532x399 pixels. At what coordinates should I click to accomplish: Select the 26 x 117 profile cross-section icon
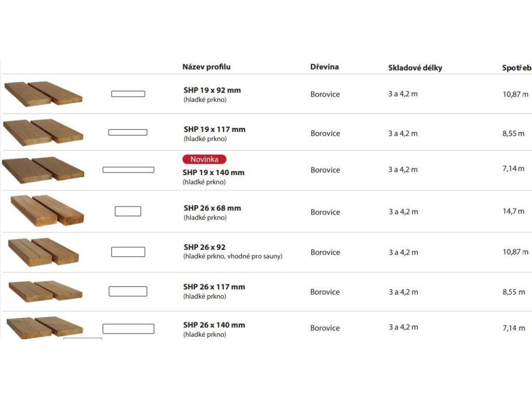128,291
